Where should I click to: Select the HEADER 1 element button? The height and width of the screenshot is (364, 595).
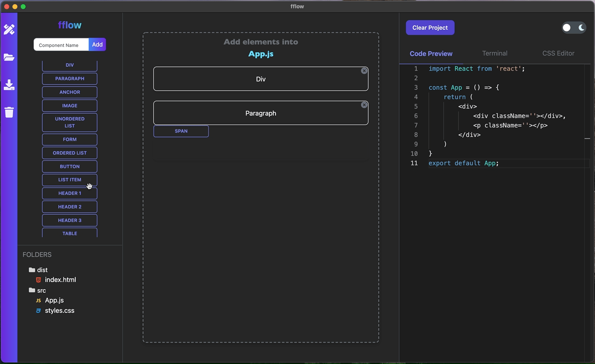70,193
